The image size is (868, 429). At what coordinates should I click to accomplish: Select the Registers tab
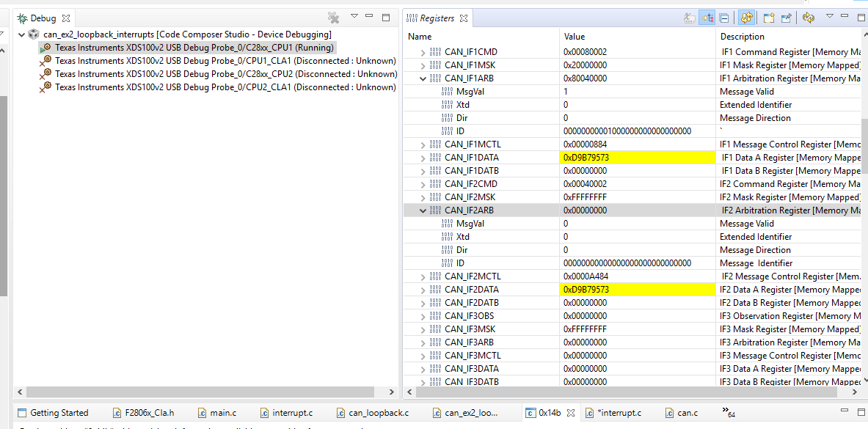coord(437,18)
